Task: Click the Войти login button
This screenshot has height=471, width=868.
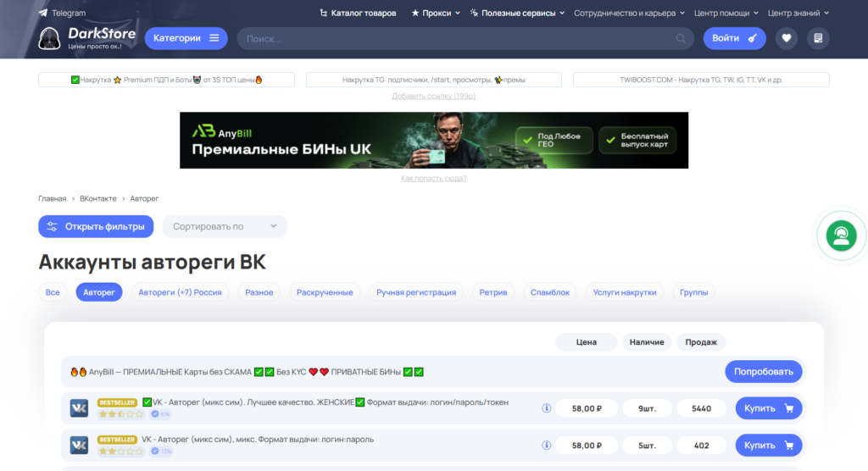Action: (735, 38)
